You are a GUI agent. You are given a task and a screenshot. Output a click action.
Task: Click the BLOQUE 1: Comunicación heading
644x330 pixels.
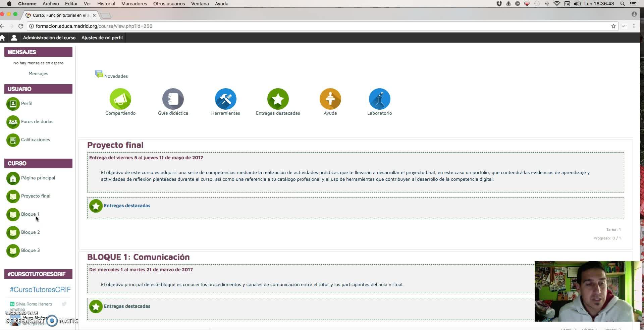pos(139,257)
